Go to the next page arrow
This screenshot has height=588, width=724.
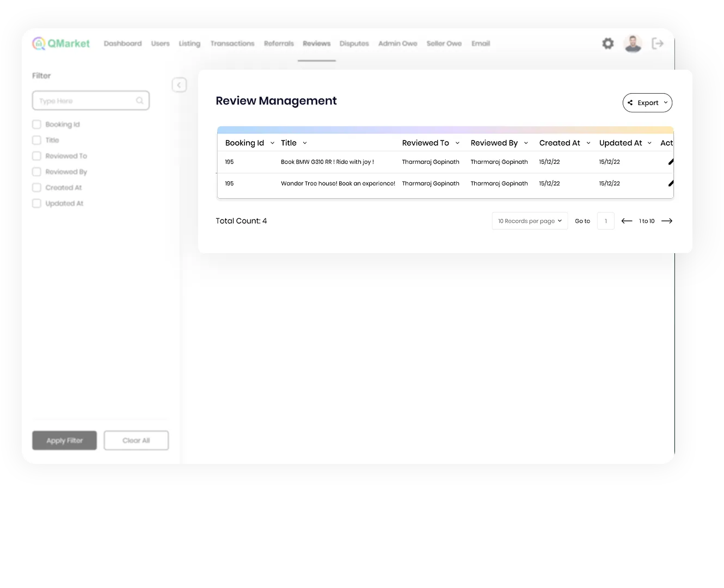point(666,221)
